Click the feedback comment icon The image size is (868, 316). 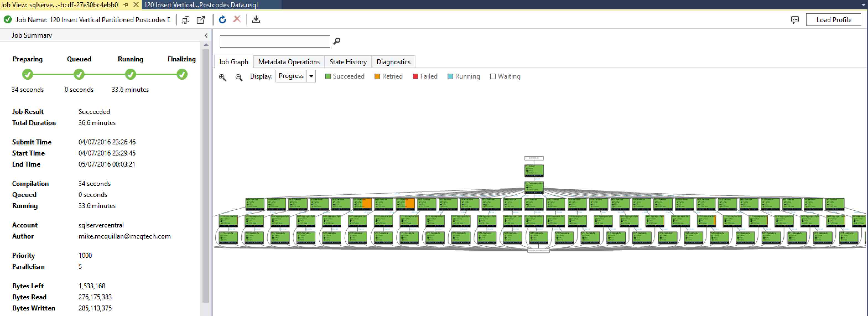[x=794, y=20]
